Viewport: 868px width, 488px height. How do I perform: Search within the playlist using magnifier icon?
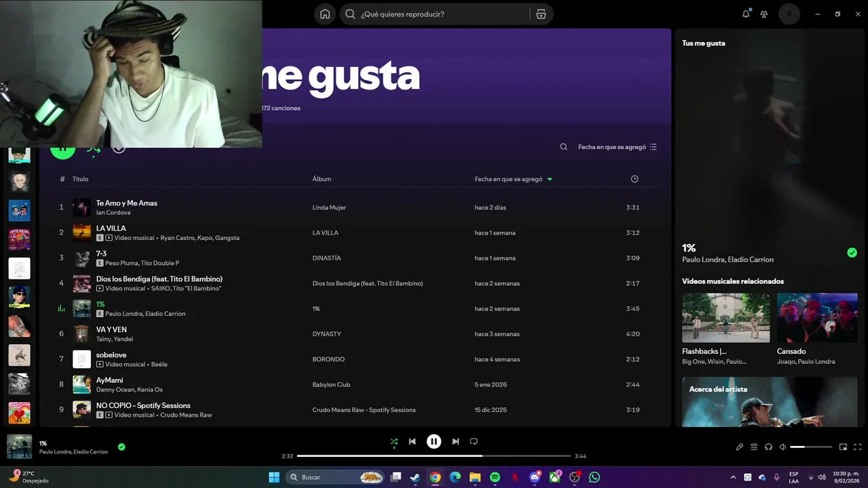(564, 147)
